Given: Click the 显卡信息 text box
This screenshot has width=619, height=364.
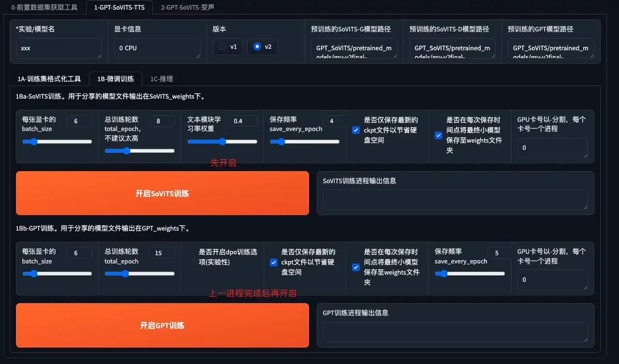Looking at the screenshot, I should (157, 48).
